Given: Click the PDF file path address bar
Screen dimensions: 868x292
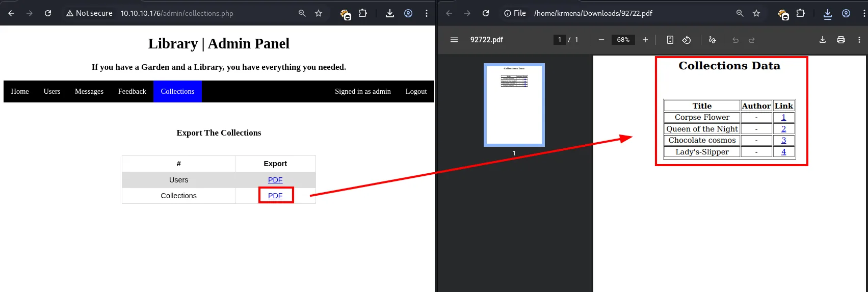Looking at the screenshot, I should (593, 13).
